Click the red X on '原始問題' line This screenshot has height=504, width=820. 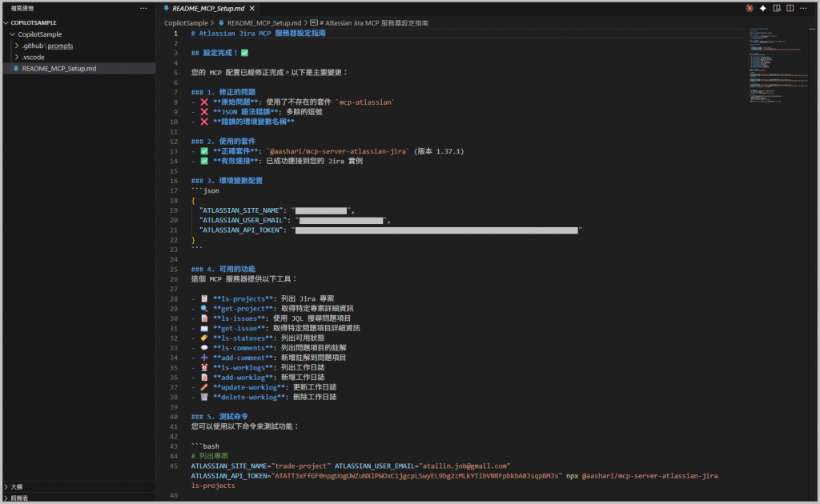pyautogui.click(x=204, y=102)
